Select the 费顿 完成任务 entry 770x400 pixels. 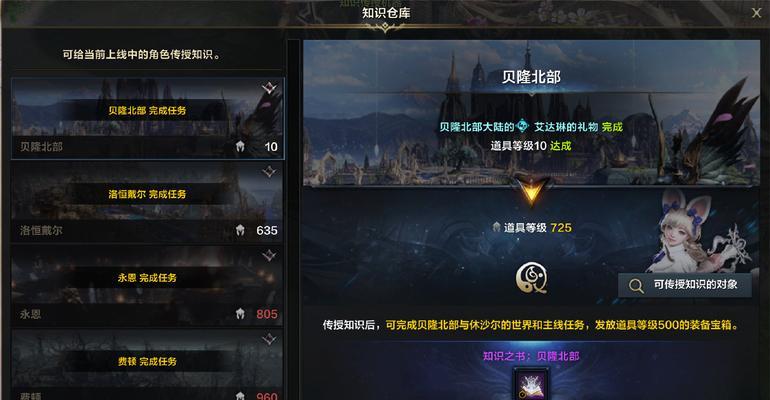147,365
